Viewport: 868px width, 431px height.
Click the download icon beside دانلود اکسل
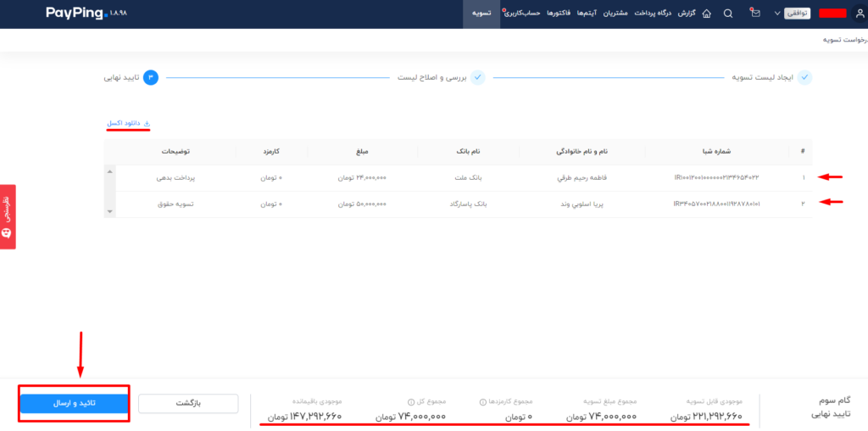point(147,124)
